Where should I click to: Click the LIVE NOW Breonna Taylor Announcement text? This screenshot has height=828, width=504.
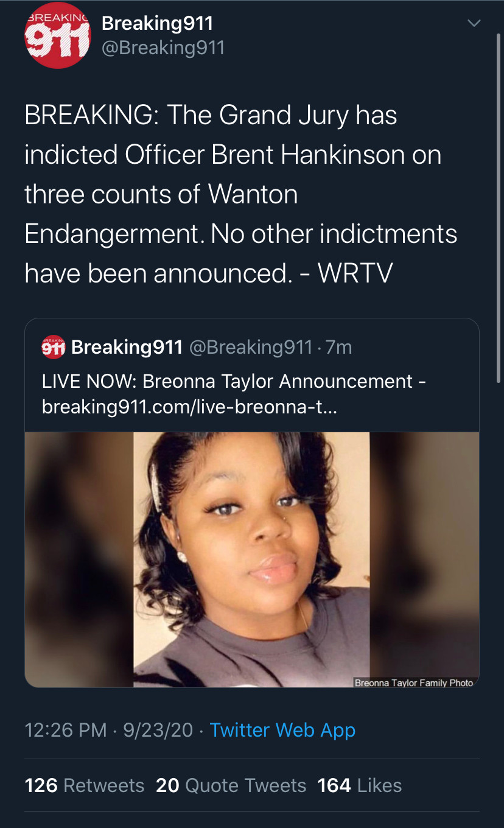234,382
